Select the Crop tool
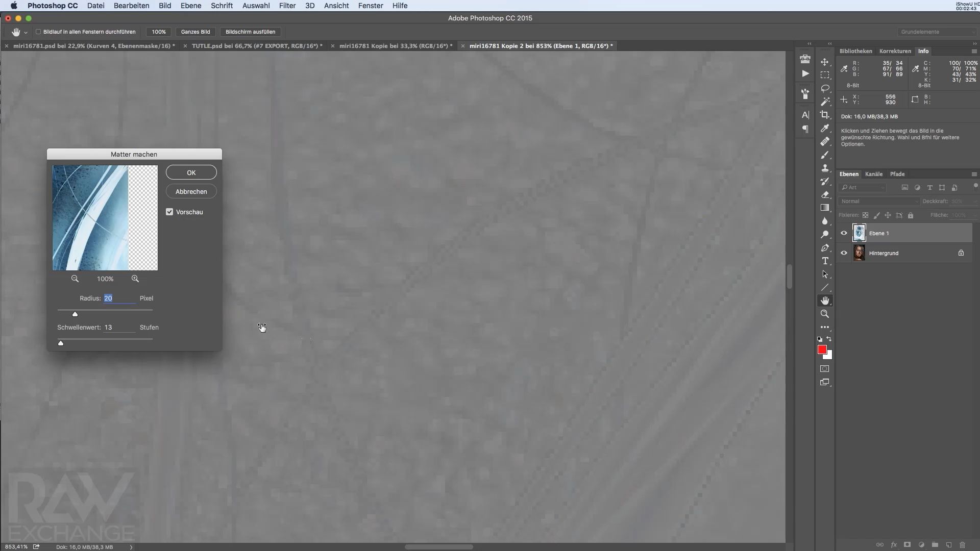This screenshot has width=980, height=551. click(824, 115)
